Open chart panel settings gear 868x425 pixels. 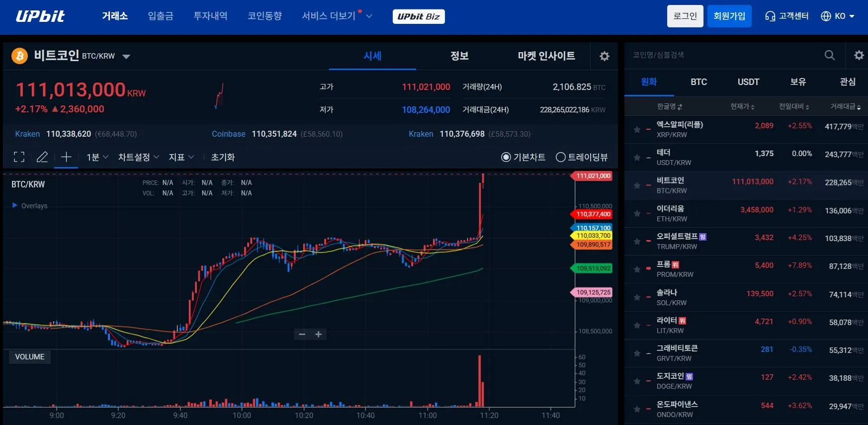[605, 56]
